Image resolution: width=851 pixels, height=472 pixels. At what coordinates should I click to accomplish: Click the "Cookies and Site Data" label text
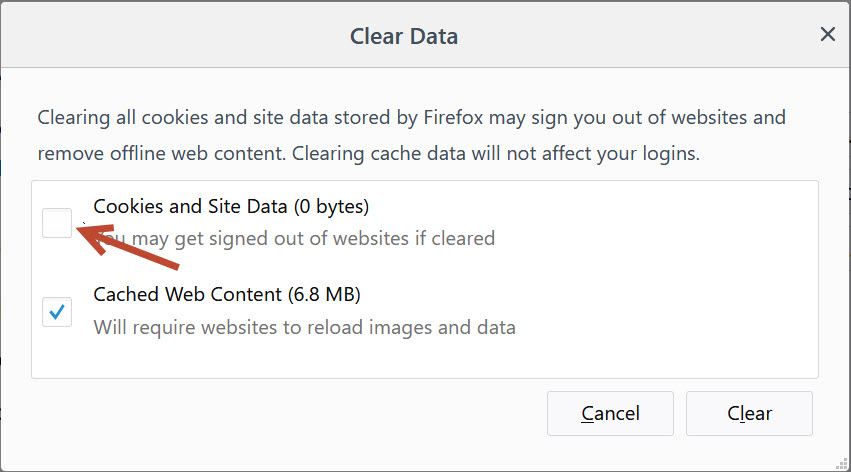(x=187, y=207)
